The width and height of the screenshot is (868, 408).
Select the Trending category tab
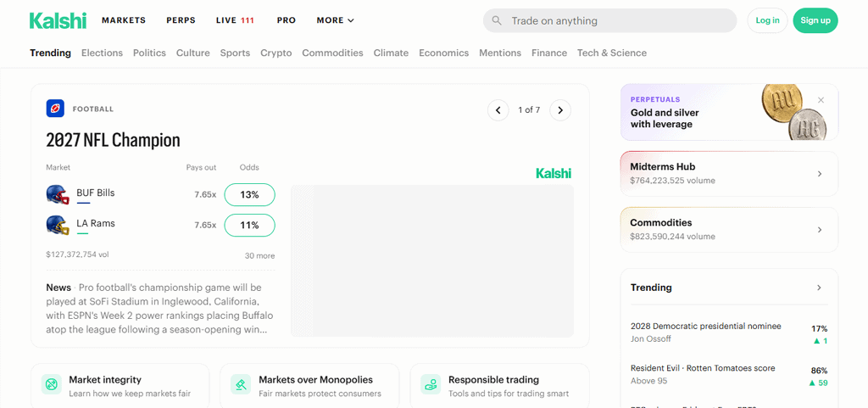(50, 53)
